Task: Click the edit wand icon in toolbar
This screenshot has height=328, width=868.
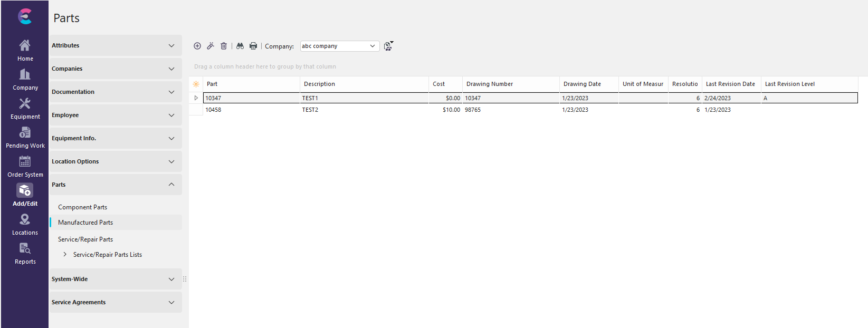Action: point(210,46)
